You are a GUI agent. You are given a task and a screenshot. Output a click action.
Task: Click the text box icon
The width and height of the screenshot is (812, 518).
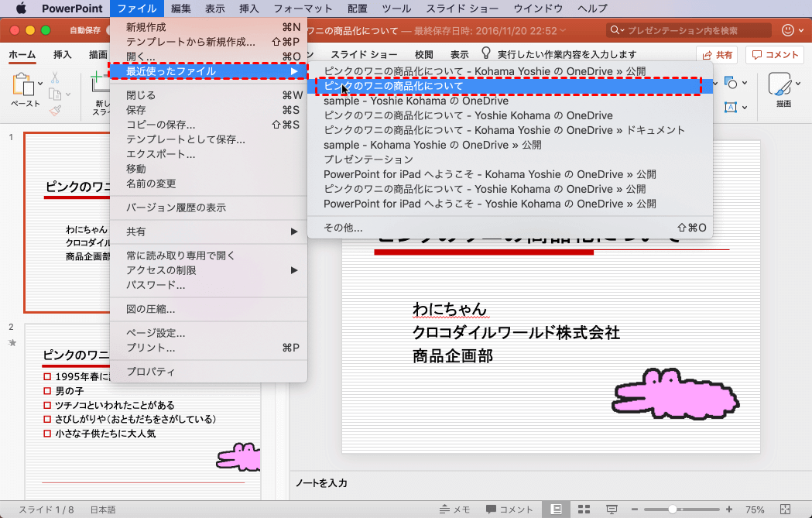click(x=729, y=108)
